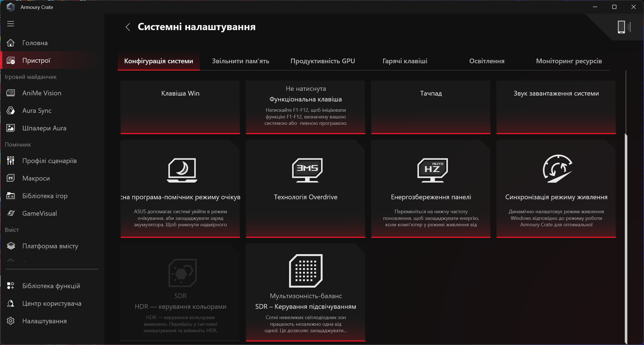Image resolution: width=644 pixels, height=345 pixels.
Task: Open Scenario Profiles icon
Action: (11, 161)
